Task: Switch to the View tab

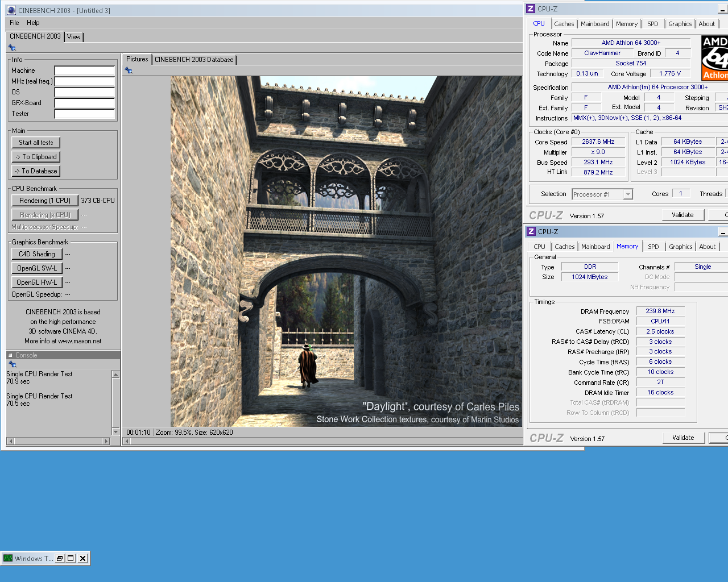Action: pos(74,37)
